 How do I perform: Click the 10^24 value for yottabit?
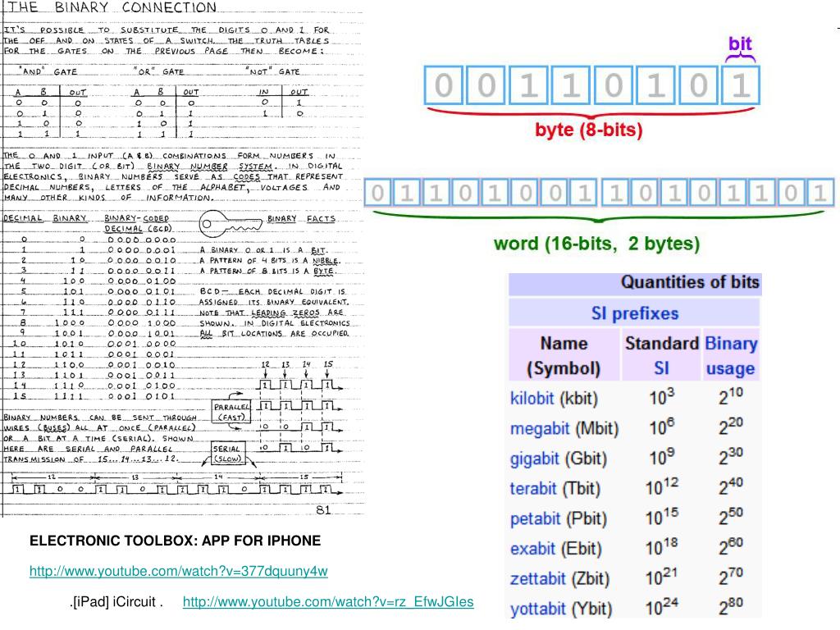(x=662, y=607)
